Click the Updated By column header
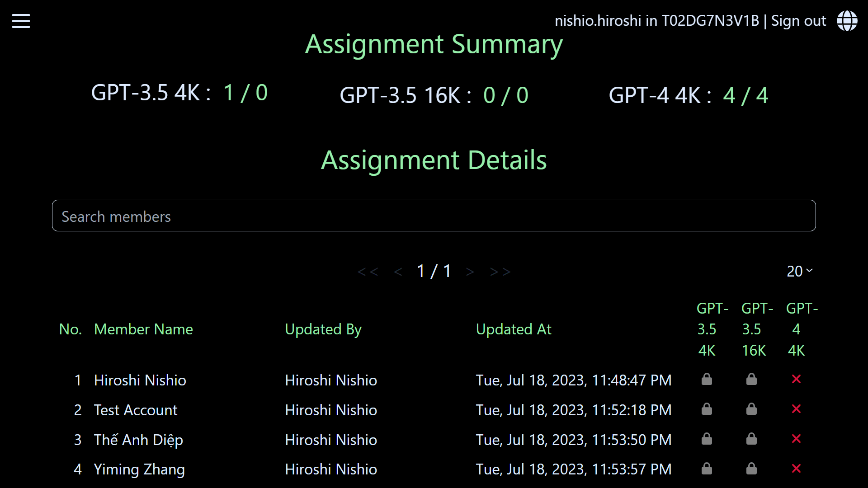Viewport: 868px width, 488px height. (x=322, y=329)
